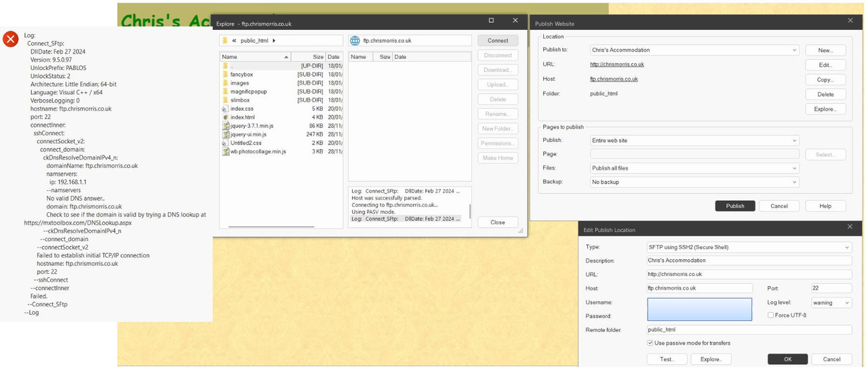
Task: Click OK in Edit Publish Location
Action: (787, 360)
